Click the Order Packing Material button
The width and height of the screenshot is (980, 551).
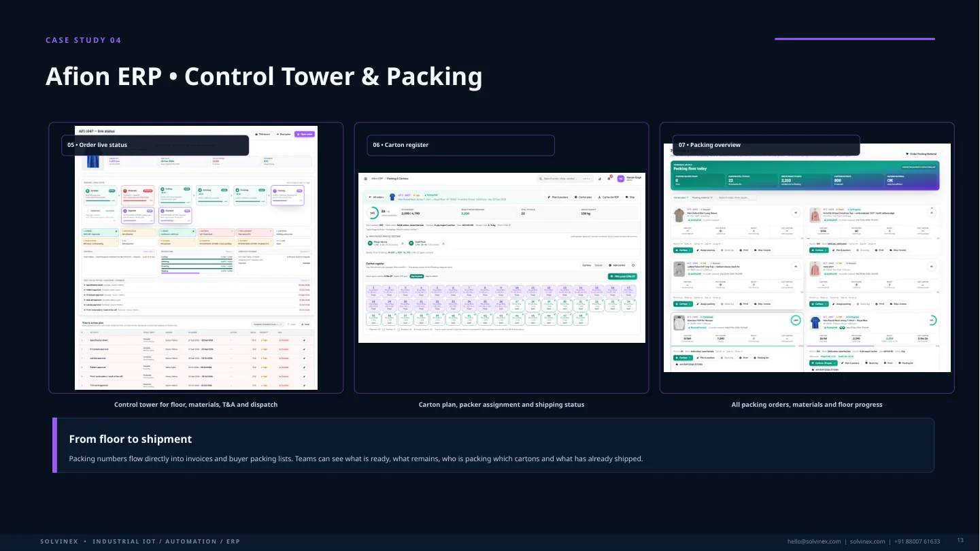(921, 154)
